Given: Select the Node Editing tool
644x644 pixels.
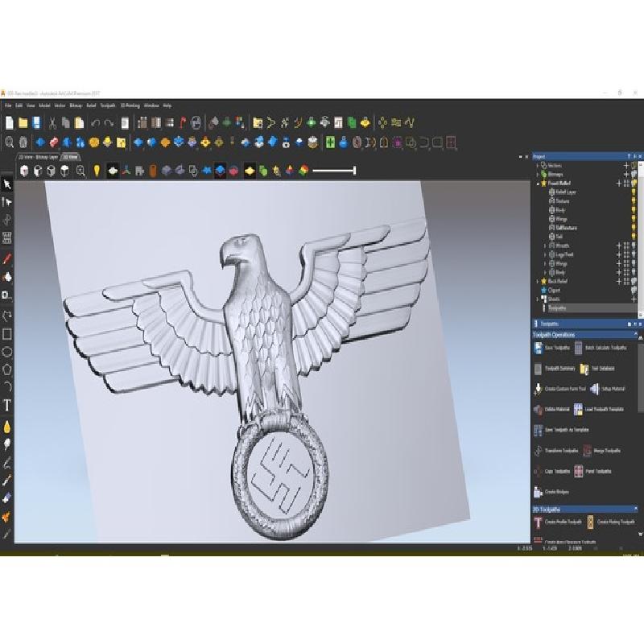Looking at the screenshot, I should tap(7, 202).
